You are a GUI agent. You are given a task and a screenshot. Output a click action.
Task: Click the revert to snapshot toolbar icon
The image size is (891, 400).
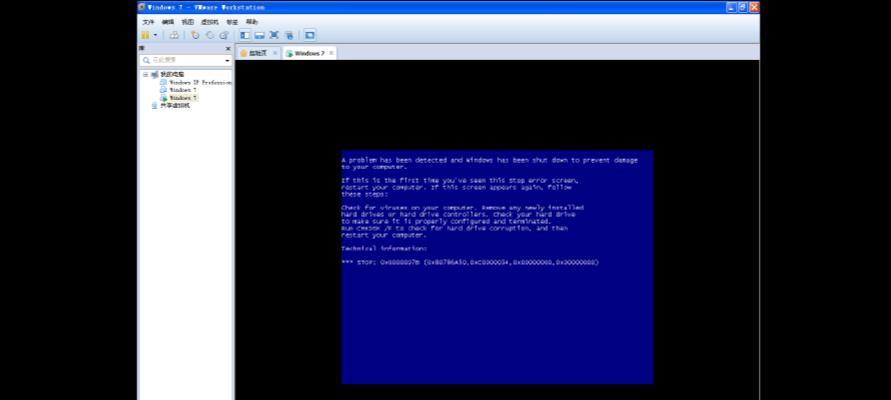pyautogui.click(x=210, y=35)
